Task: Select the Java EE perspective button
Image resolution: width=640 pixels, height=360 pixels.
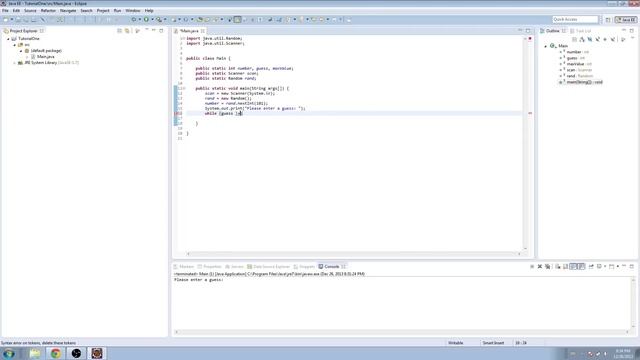Action: [x=626, y=20]
